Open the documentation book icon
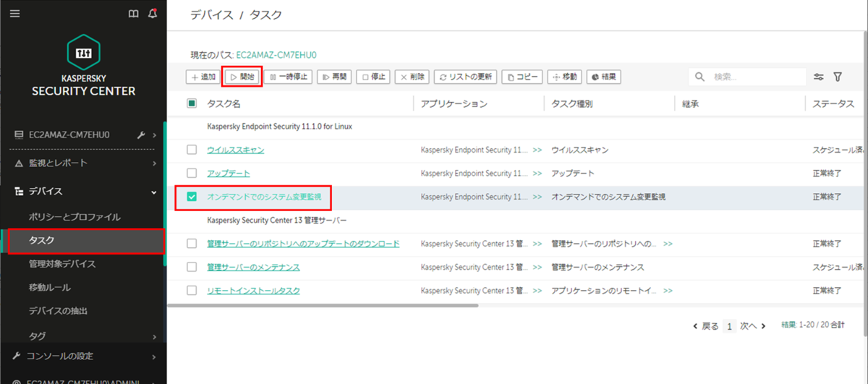This screenshot has width=868, height=384. 133,14
